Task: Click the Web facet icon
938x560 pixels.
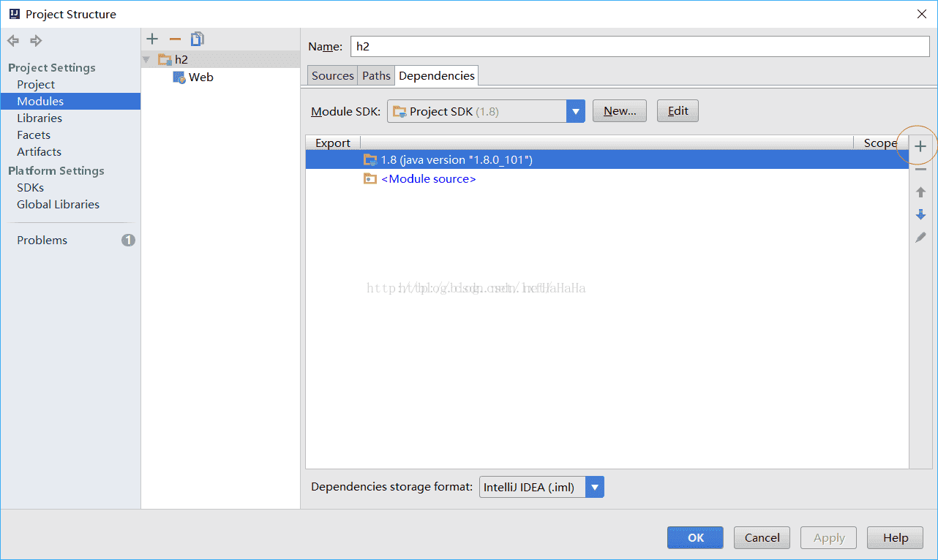Action: 179,77
